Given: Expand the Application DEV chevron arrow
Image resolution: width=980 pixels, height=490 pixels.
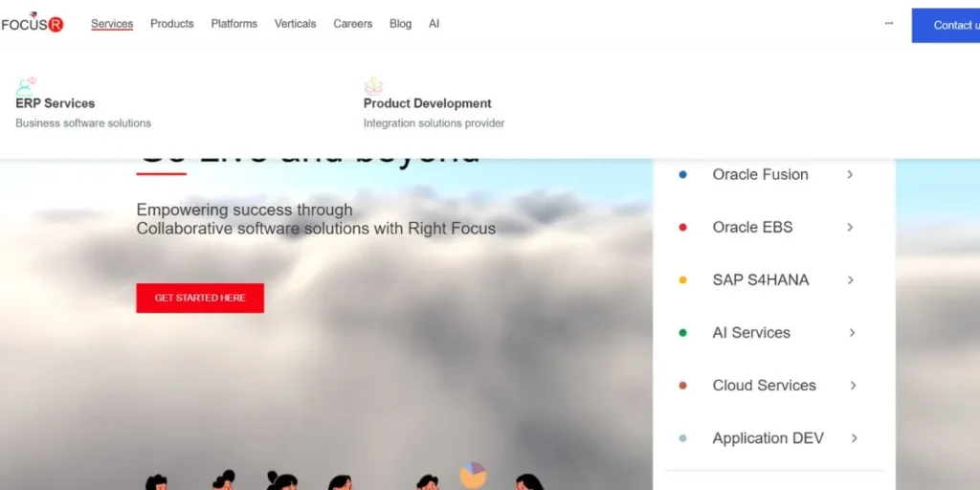Looking at the screenshot, I should (854, 438).
